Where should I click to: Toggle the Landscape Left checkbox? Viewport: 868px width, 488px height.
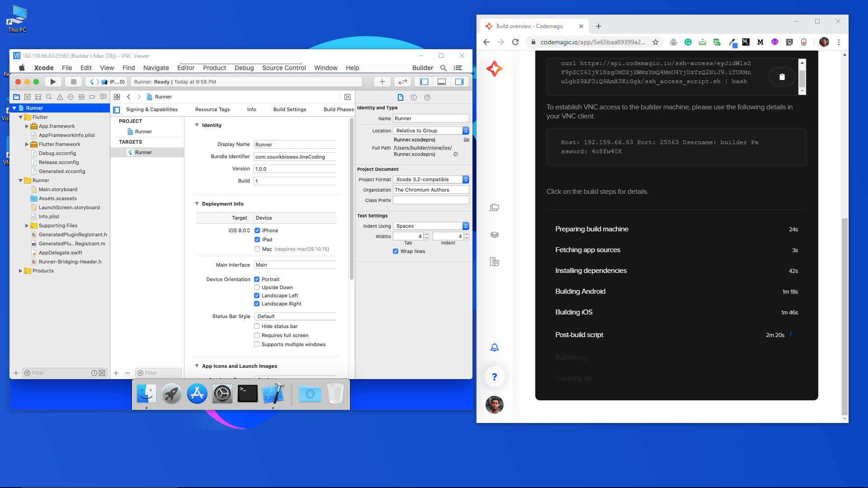coord(257,296)
